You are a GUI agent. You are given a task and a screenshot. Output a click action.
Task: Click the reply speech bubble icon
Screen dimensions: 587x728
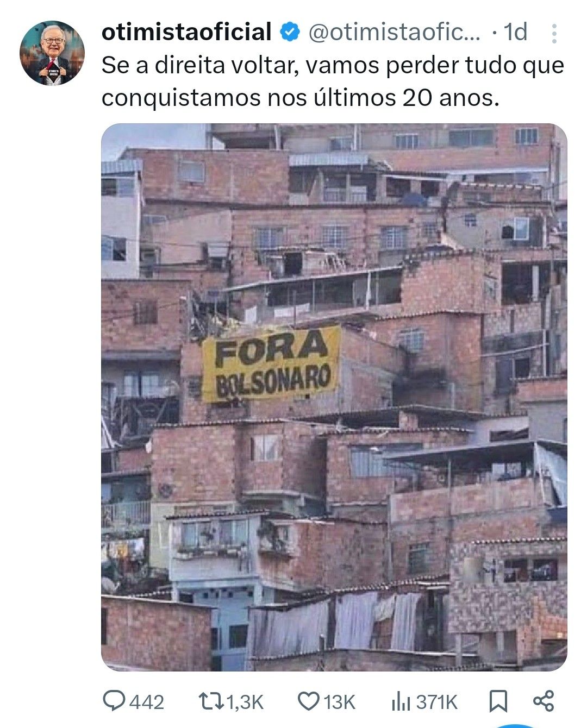point(114,701)
